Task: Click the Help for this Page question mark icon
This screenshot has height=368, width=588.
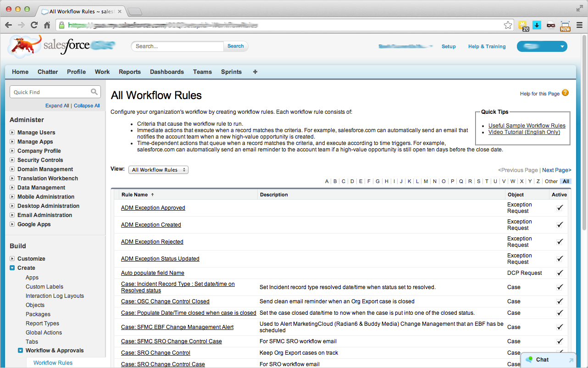Action: coord(565,93)
